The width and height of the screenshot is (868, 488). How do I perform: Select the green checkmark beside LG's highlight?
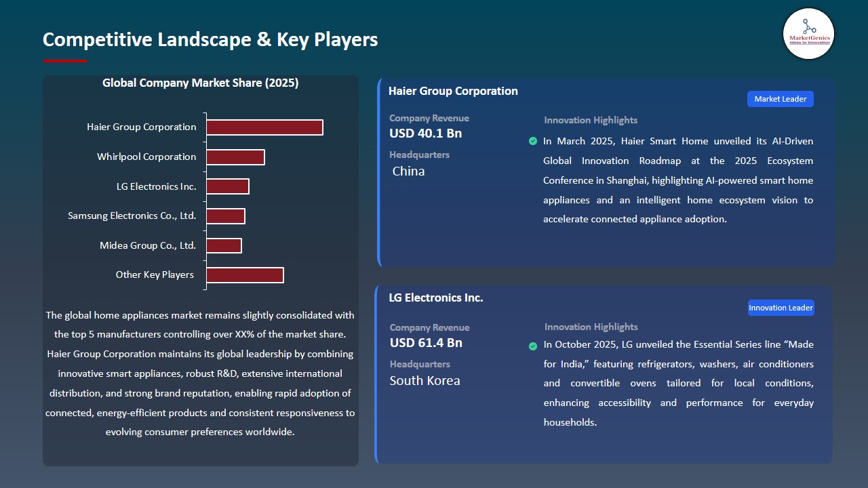click(533, 346)
